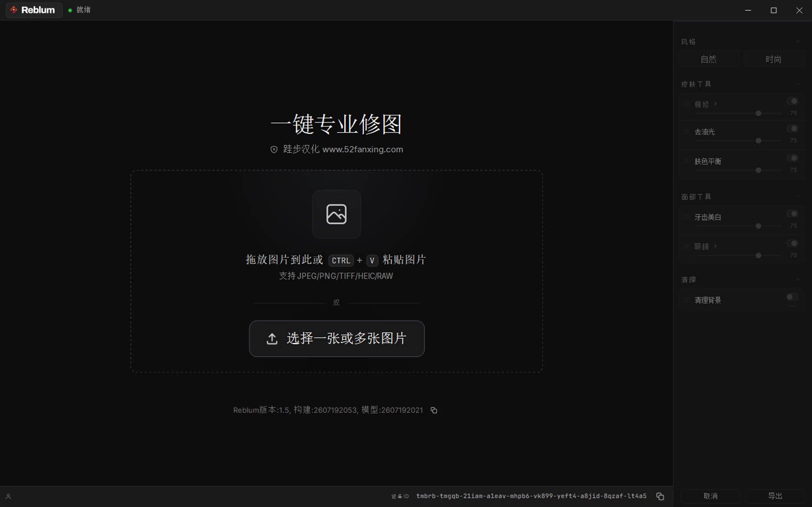Click the 去油光 label

704,131
